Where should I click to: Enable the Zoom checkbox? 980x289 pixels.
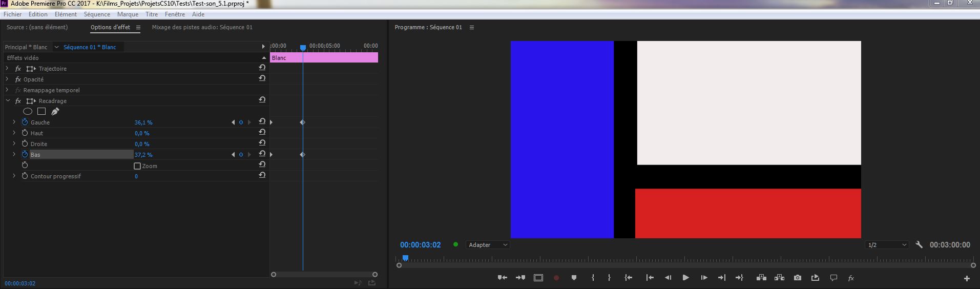(x=137, y=166)
